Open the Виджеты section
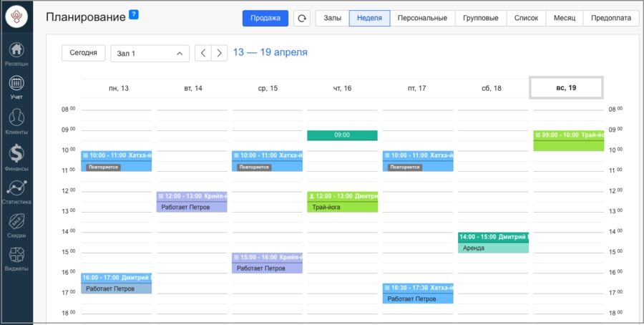Viewport: 644px width, 325px height. pyautogui.click(x=16, y=258)
